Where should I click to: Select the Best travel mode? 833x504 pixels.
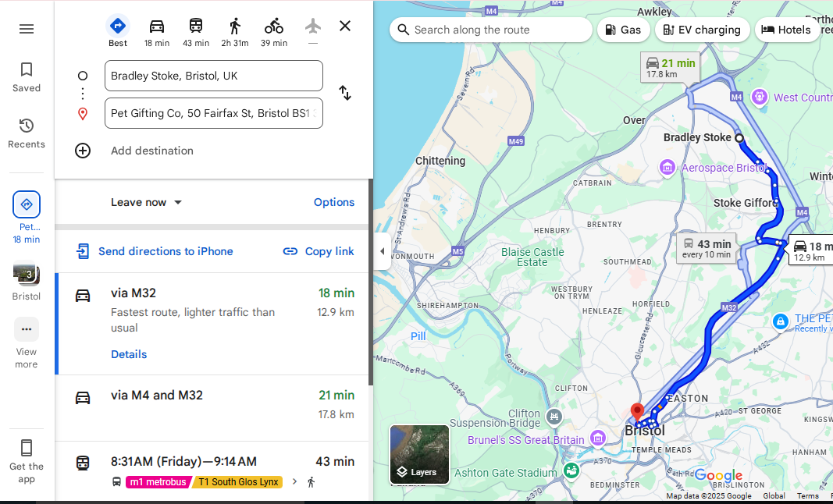[x=118, y=31]
